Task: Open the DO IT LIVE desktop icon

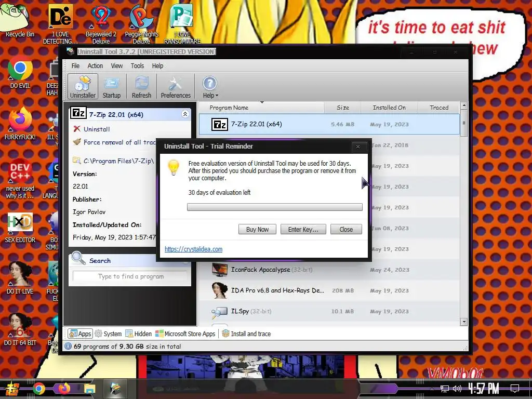Action: [20, 277]
